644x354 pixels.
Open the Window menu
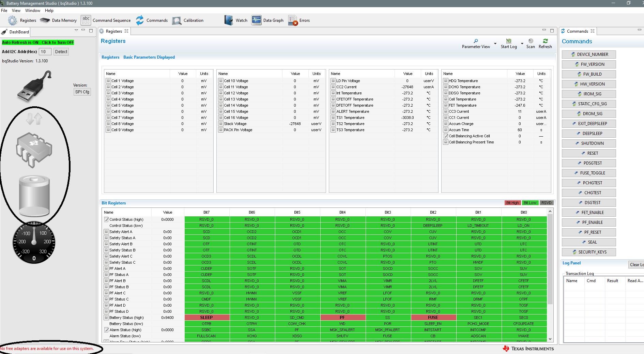pyautogui.click(x=33, y=11)
